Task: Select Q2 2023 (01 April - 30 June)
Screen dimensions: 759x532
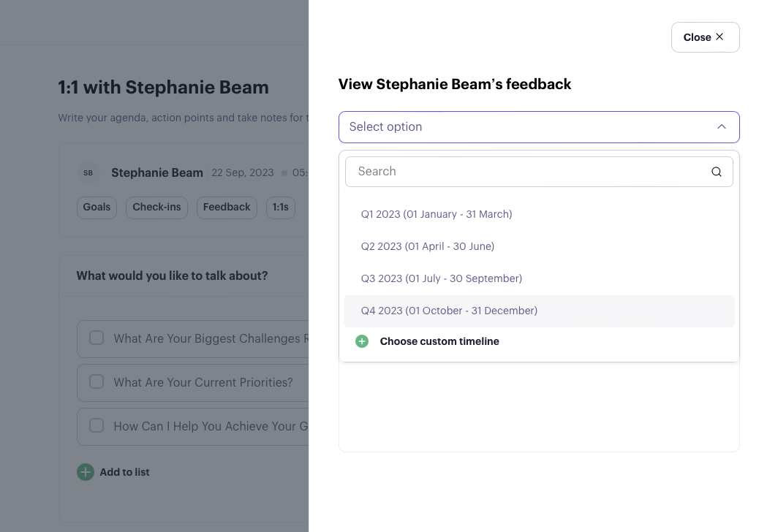Action: pos(539,246)
